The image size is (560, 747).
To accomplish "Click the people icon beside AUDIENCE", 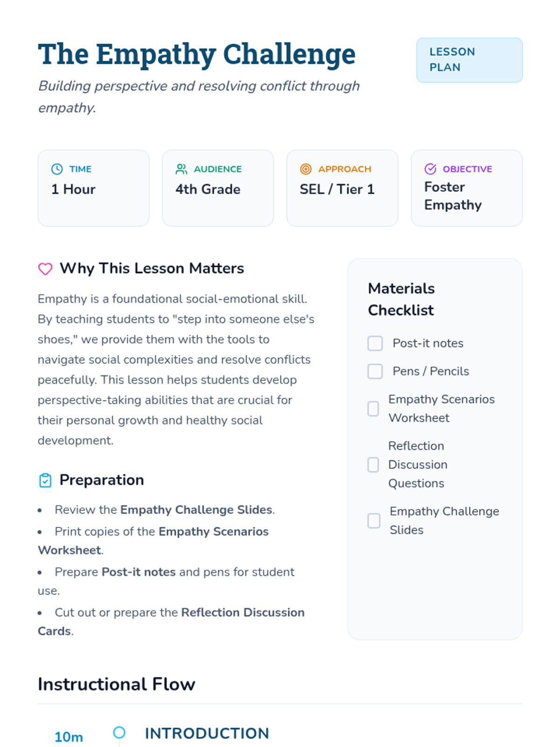I will click(x=181, y=169).
